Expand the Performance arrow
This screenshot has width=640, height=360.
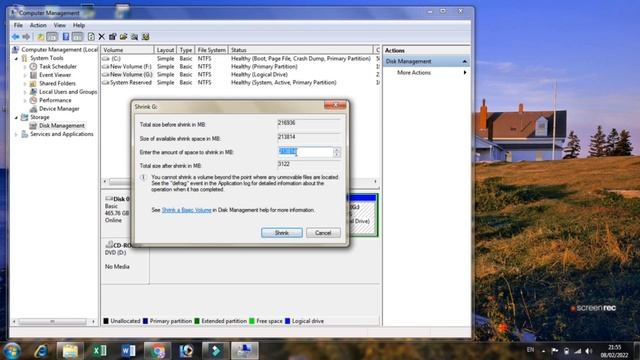click(25, 100)
